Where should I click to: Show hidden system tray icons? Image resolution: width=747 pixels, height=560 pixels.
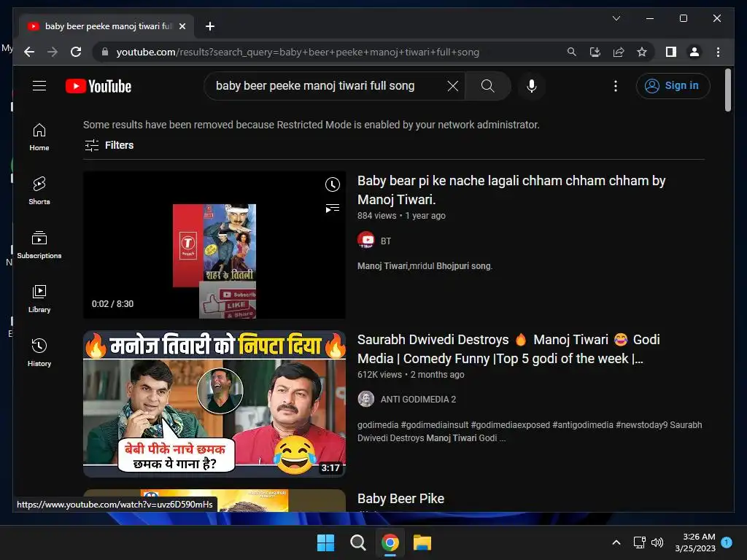coord(616,542)
